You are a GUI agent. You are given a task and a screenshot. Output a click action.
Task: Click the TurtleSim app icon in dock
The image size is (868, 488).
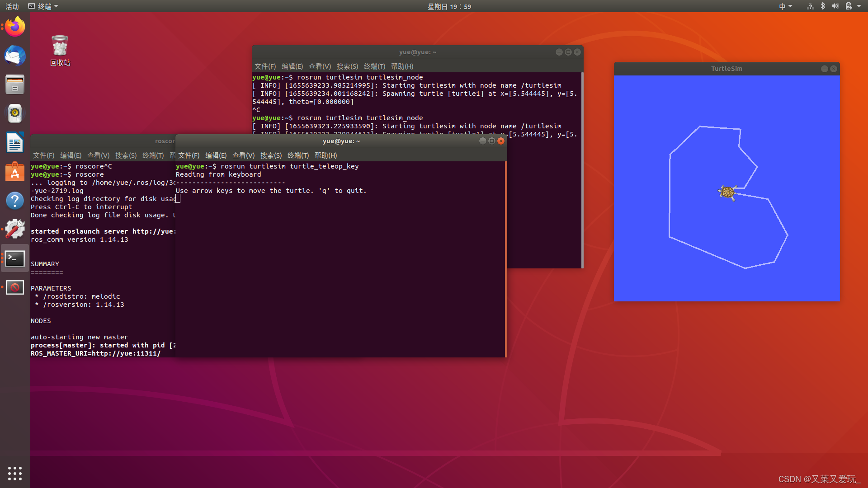point(15,287)
